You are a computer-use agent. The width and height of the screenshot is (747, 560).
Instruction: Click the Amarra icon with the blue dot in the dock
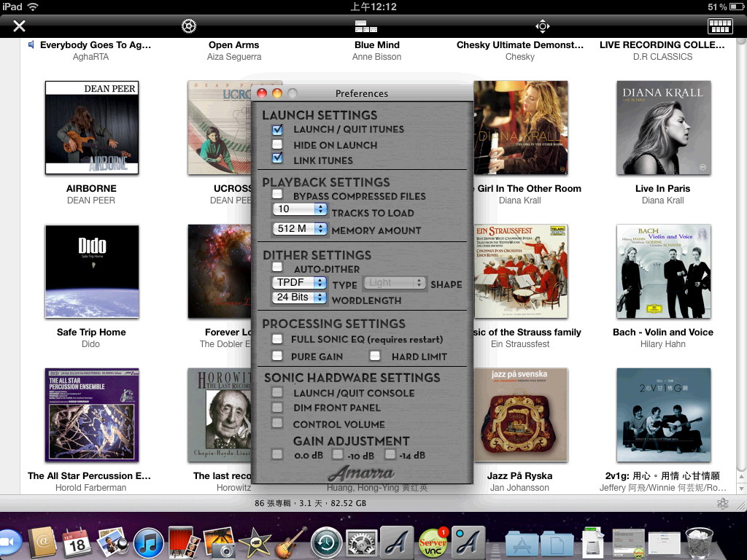pyautogui.click(x=468, y=542)
